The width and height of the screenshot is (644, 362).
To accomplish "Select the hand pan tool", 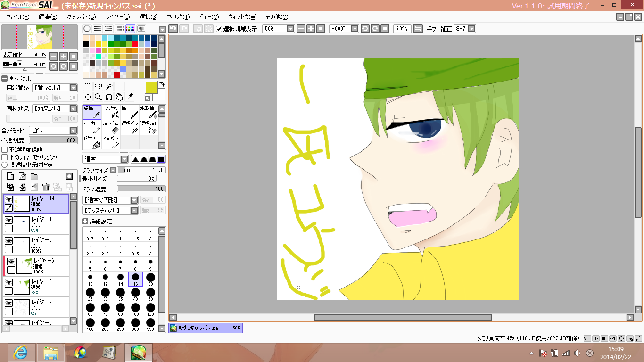I will click(x=119, y=97).
